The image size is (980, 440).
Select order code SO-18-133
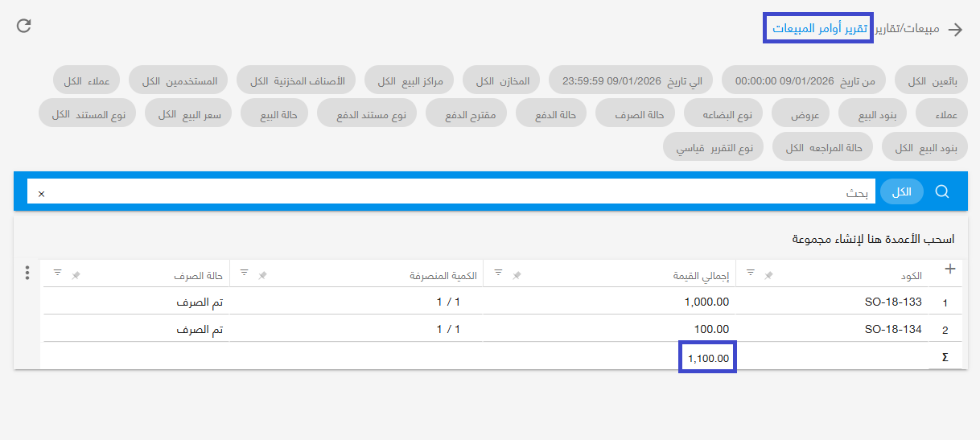tap(893, 302)
